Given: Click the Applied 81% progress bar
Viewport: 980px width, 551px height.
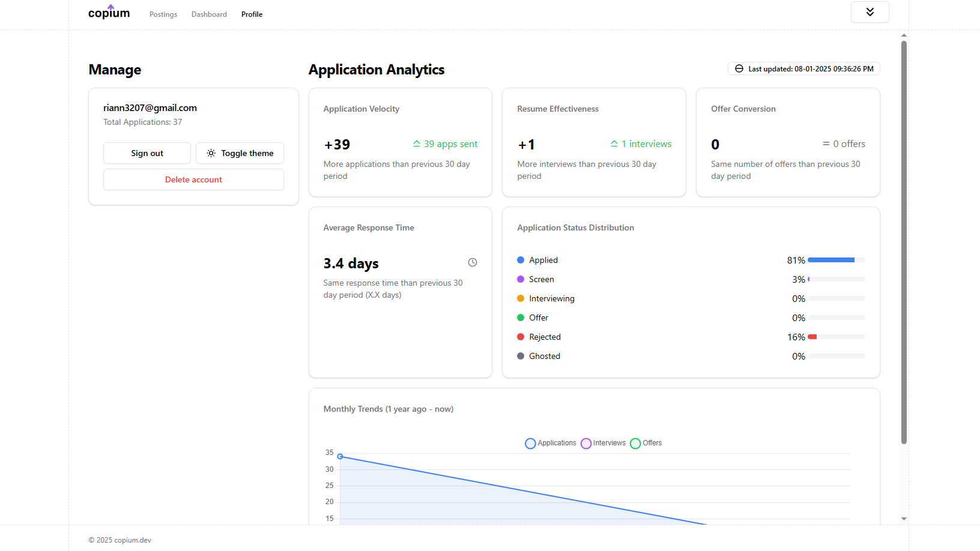Looking at the screenshot, I should pos(836,260).
